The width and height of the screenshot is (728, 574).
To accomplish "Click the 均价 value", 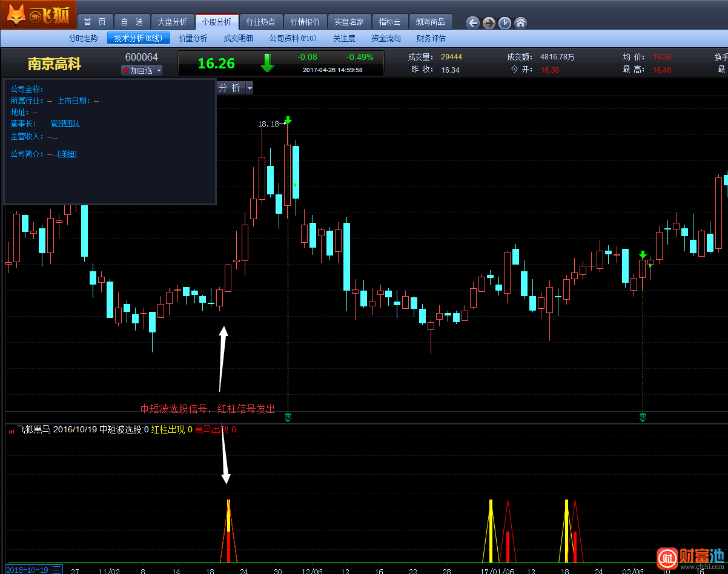I will pyautogui.click(x=662, y=57).
